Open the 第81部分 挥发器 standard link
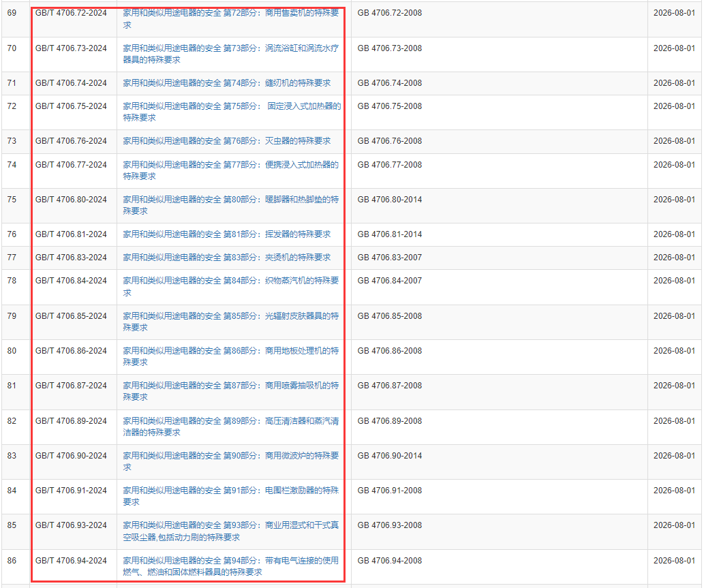 [226, 234]
